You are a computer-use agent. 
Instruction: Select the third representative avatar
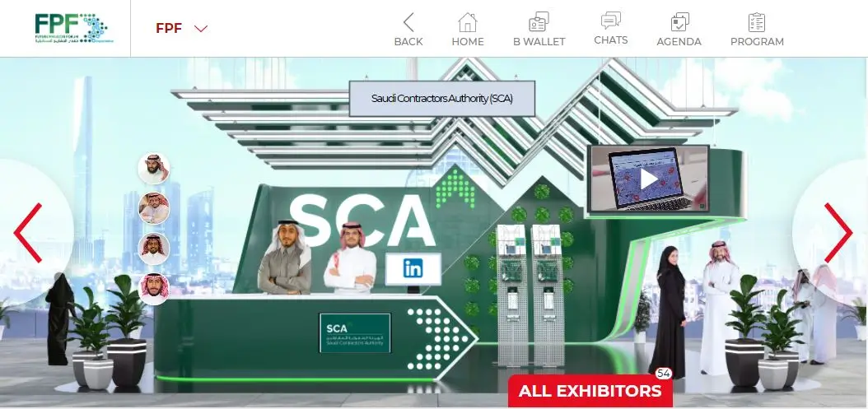pos(154,249)
